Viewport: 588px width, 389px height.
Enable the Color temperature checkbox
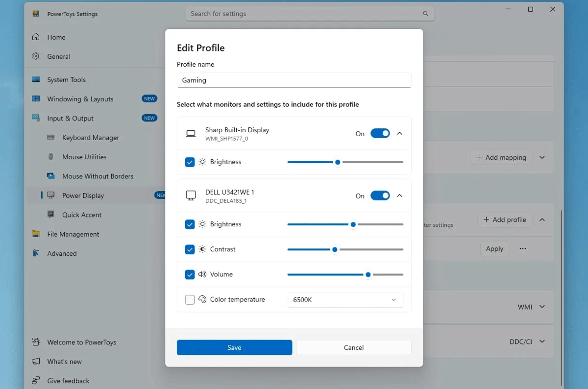click(x=190, y=299)
